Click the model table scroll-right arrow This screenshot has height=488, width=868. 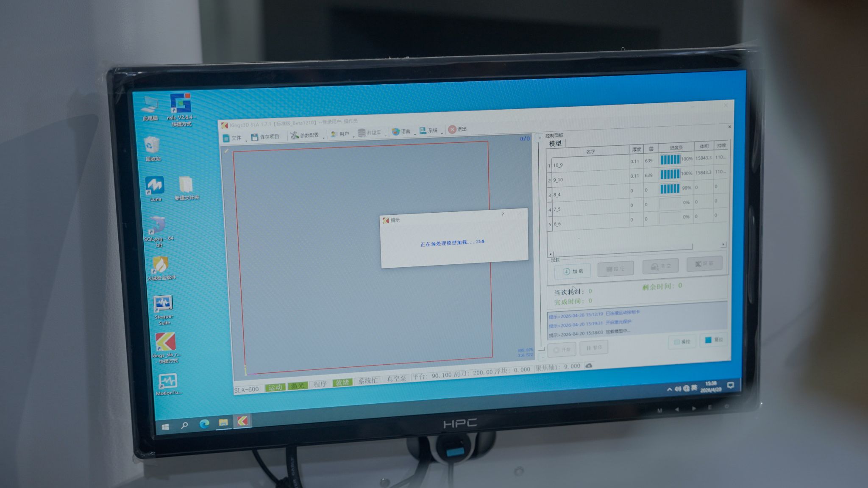click(723, 244)
